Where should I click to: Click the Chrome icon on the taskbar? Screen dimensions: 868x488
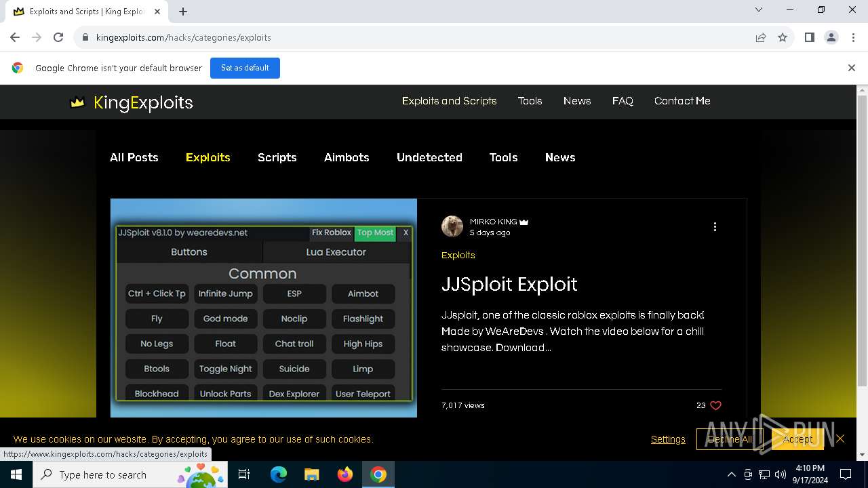point(378,474)
